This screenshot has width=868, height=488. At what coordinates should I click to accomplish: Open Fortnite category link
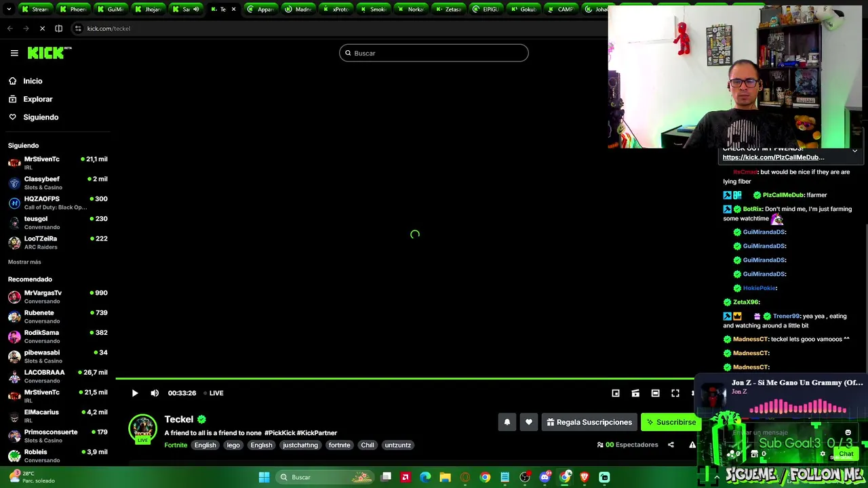tap(176, 445)
